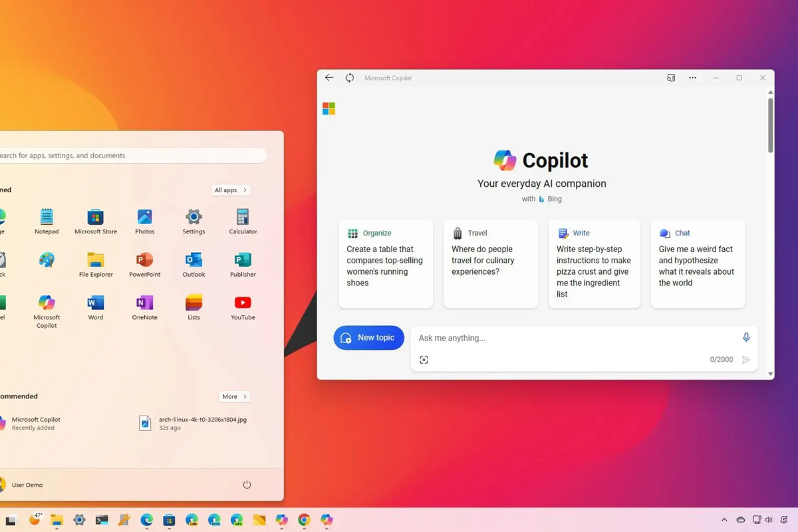Go back using Copilot back arrow
The image size is (798, 532).
pos(329,78)
